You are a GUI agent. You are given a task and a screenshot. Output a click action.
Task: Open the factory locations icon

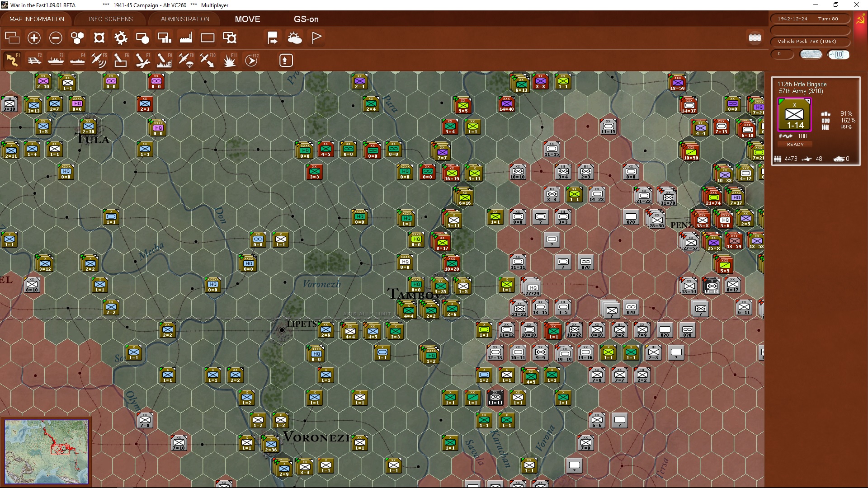186,38
